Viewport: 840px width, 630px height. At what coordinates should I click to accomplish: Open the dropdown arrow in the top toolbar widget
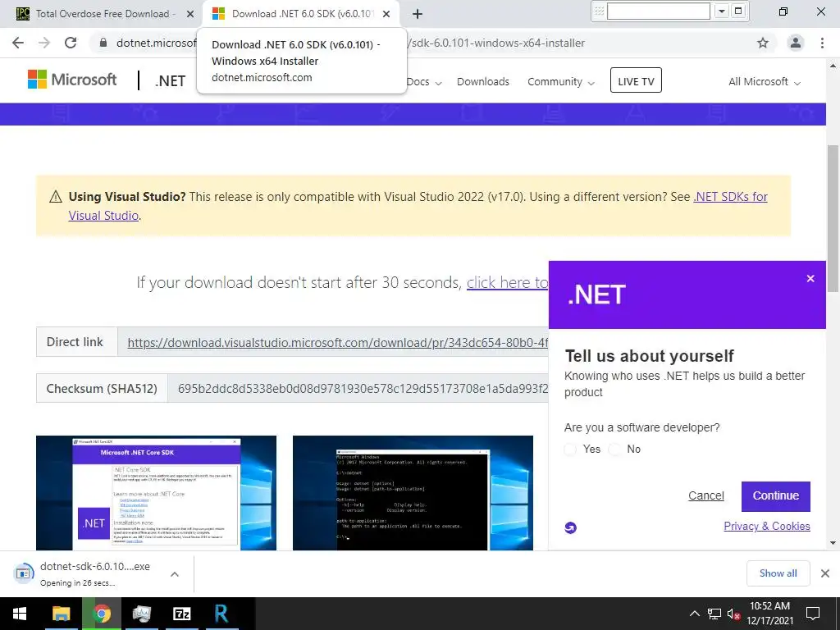coord(722,11)
